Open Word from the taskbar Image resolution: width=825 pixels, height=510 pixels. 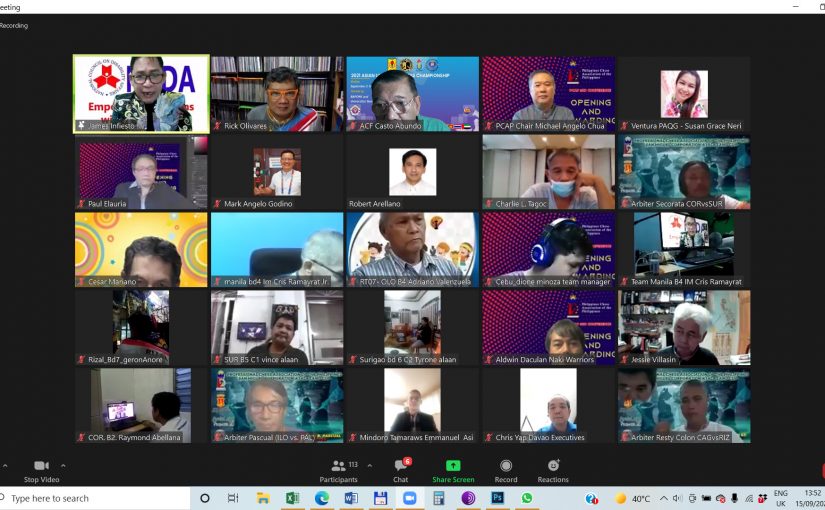pyautogui.click(x=351, y=498)
